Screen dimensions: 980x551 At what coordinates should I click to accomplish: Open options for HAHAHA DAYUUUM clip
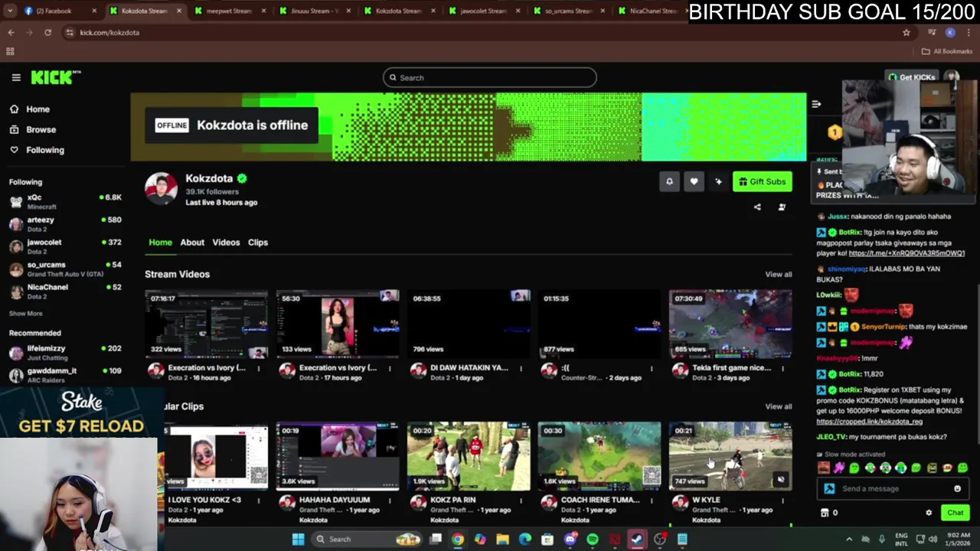click(x=390, y=500)
